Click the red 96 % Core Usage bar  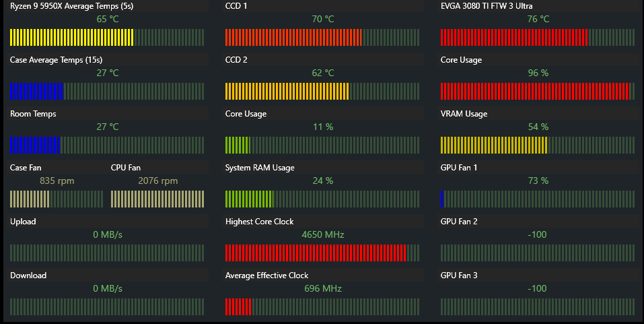coord(538,91)
